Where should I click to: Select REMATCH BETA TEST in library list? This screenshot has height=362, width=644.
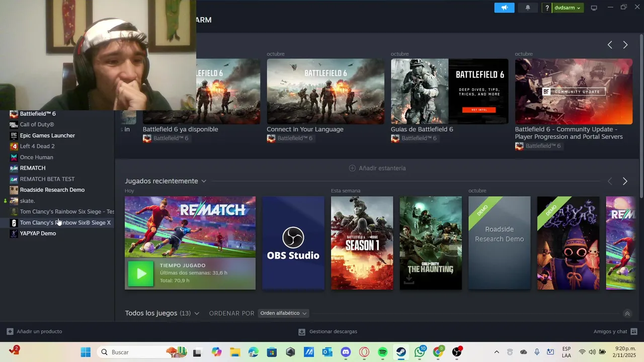(47, 179)
